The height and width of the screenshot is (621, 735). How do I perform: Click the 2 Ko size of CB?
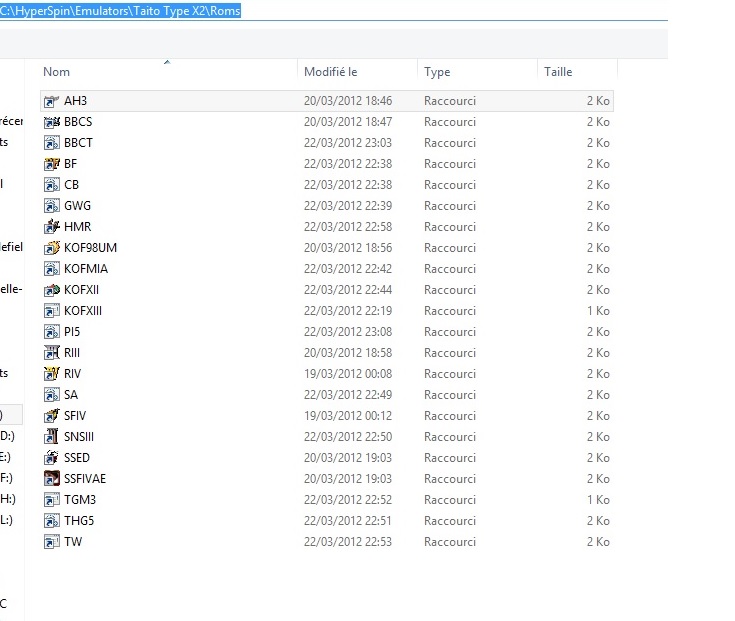pos(599,185)
